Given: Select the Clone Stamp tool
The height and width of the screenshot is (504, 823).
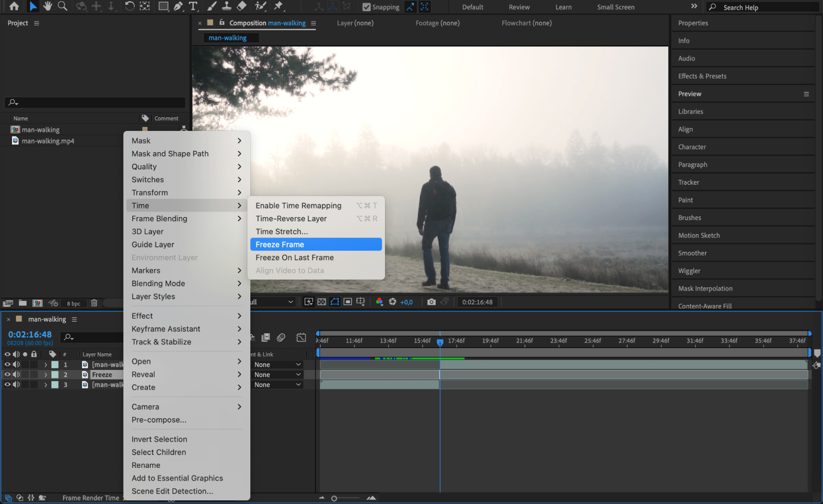Looking at the screenshot, I should [226, 6].
